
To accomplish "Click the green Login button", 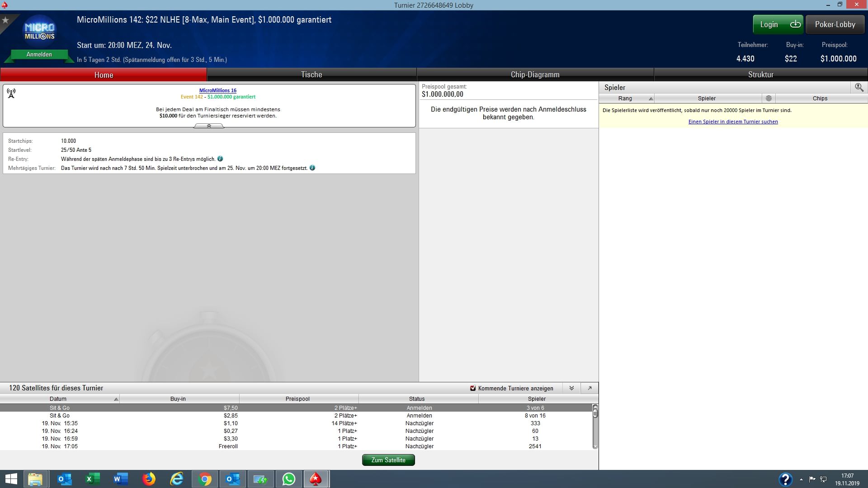I will tap(778, 24).
